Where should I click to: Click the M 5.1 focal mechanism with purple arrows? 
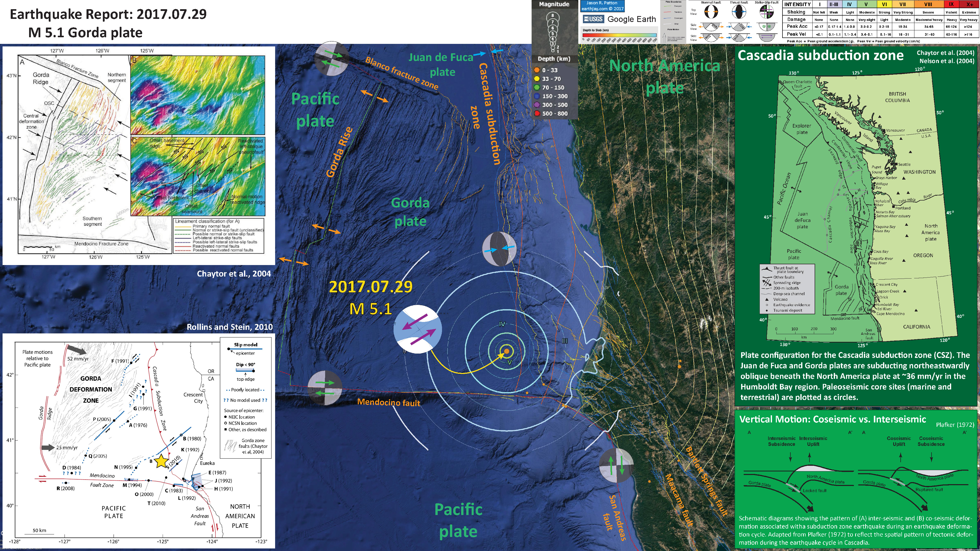click(x=417, y=329)
